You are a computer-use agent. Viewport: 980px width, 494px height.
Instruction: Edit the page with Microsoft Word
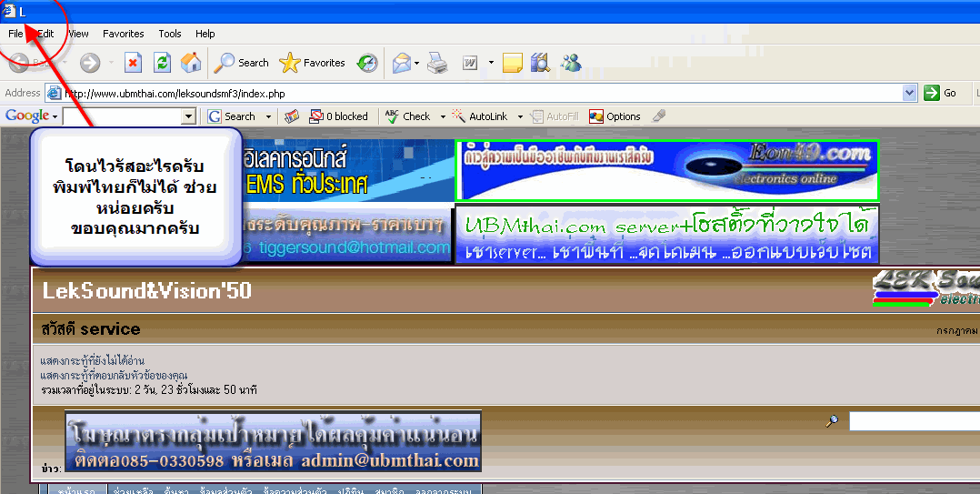click(470, 63)
